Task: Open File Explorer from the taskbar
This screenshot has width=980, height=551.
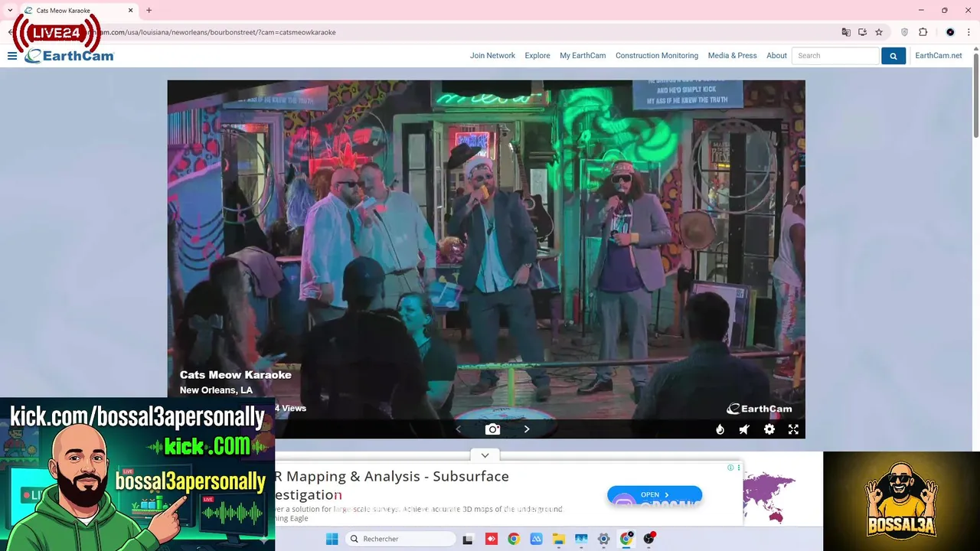Action: [559, 539]
